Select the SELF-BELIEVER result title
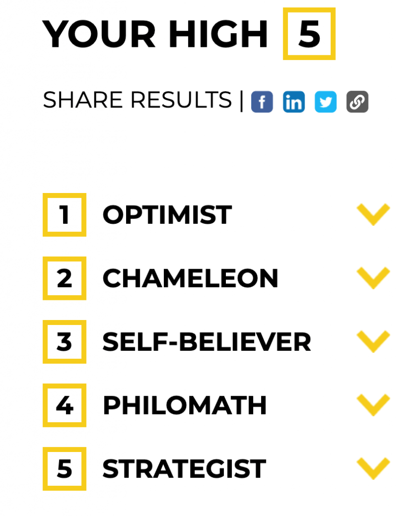420x516 pixels. (207, 342)
